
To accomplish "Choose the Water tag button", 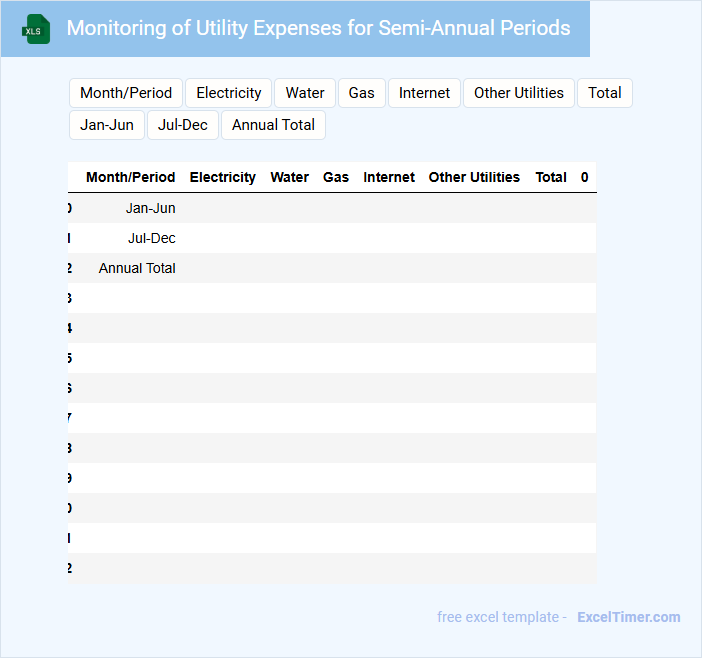I will coord(305,93).
